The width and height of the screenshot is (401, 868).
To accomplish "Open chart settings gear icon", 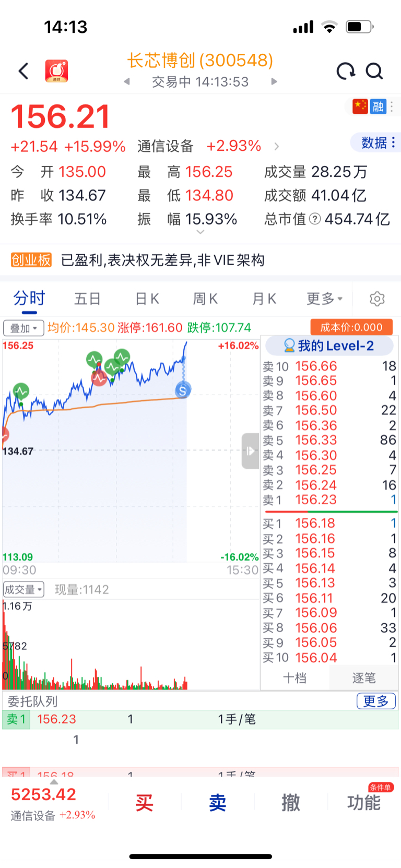I will [x=377, y=299].
